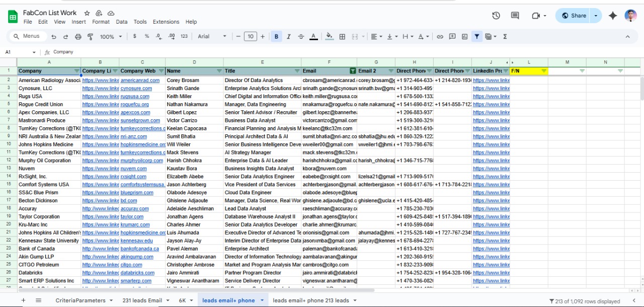Move document to folder icon
Viewport: 644px width, 307px height.
99,13
